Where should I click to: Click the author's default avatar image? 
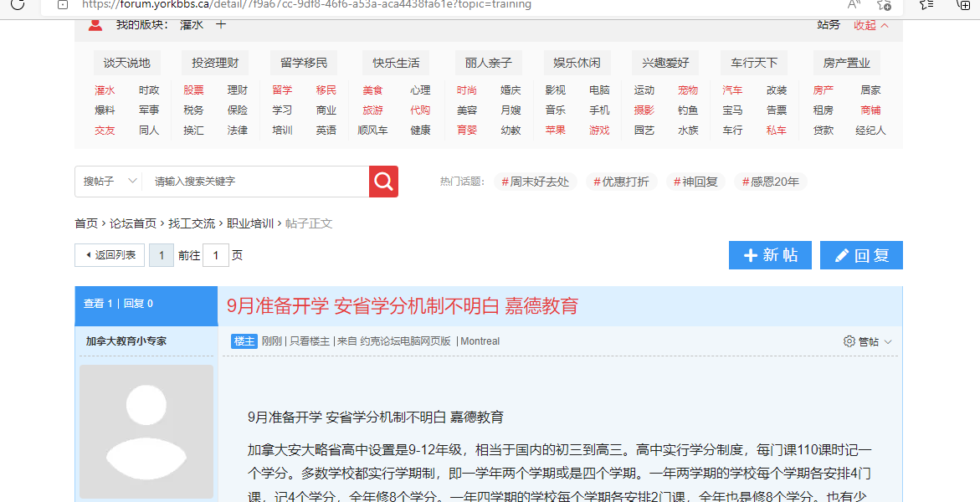click(x=146, y=432)
